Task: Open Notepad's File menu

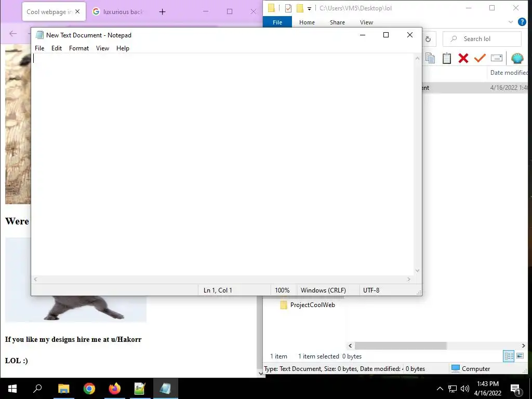Action: [39, 48]
